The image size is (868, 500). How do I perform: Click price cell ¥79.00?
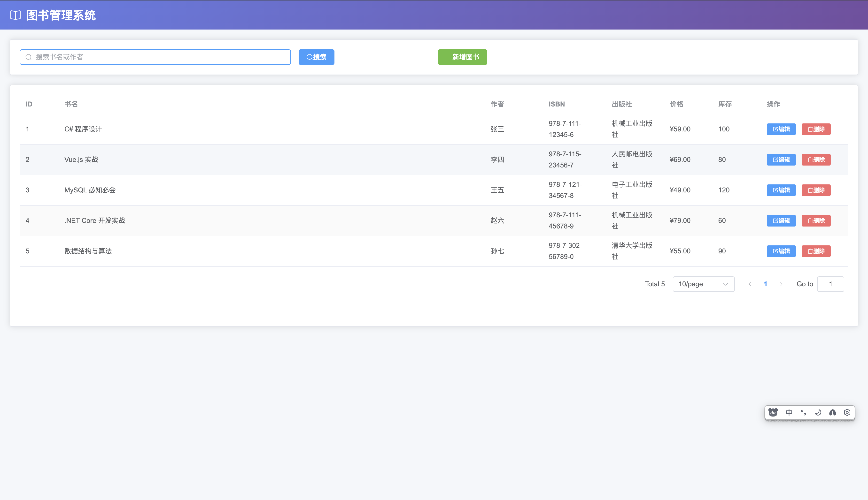point(680,220)
